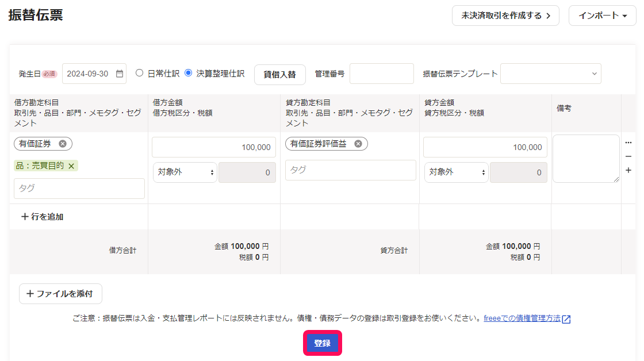This screenshot has height=361, width=644.
Task: Click the debit tax amount field showing 0
Action: [x=247, y=172]
